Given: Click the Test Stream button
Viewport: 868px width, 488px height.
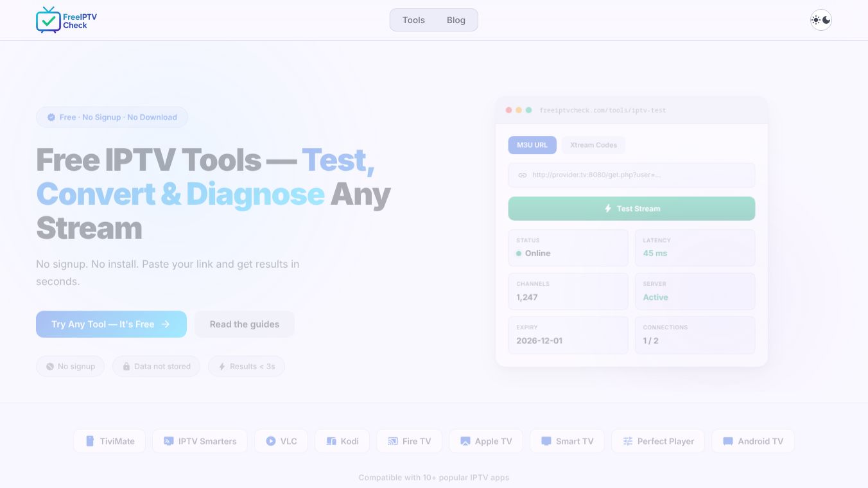Looking at the screenshot, I should tap(632, 209).
